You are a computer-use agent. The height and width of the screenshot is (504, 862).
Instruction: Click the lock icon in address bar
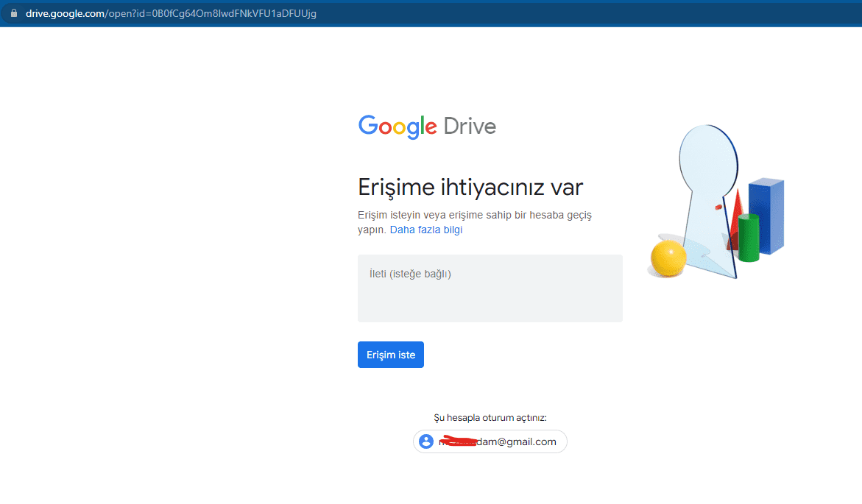click(14, 13)
